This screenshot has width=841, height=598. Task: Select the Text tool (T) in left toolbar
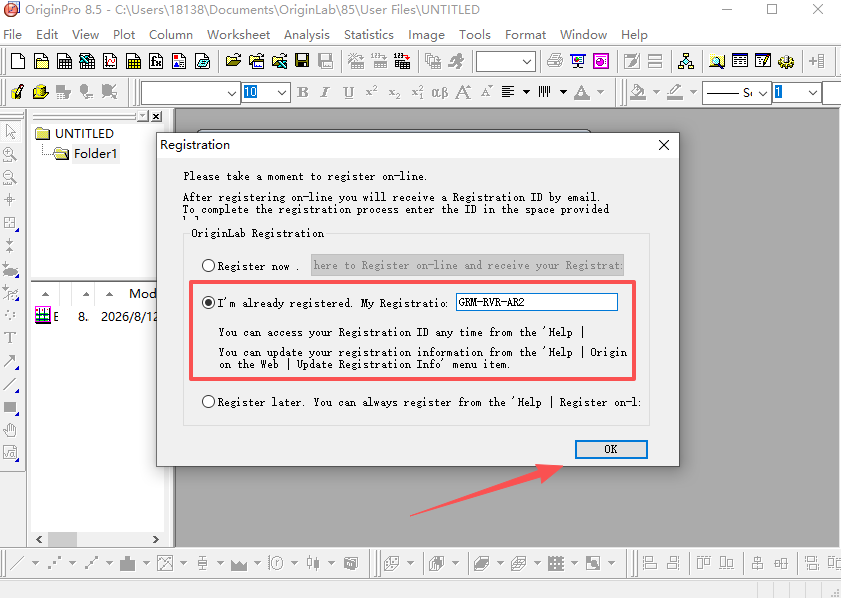(x=10, y=338)
